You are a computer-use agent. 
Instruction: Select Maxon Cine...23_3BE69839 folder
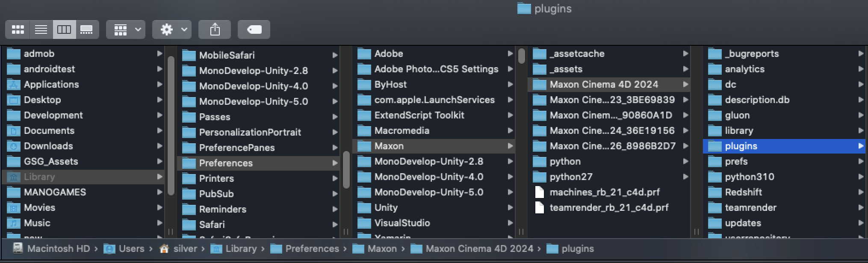609,100
